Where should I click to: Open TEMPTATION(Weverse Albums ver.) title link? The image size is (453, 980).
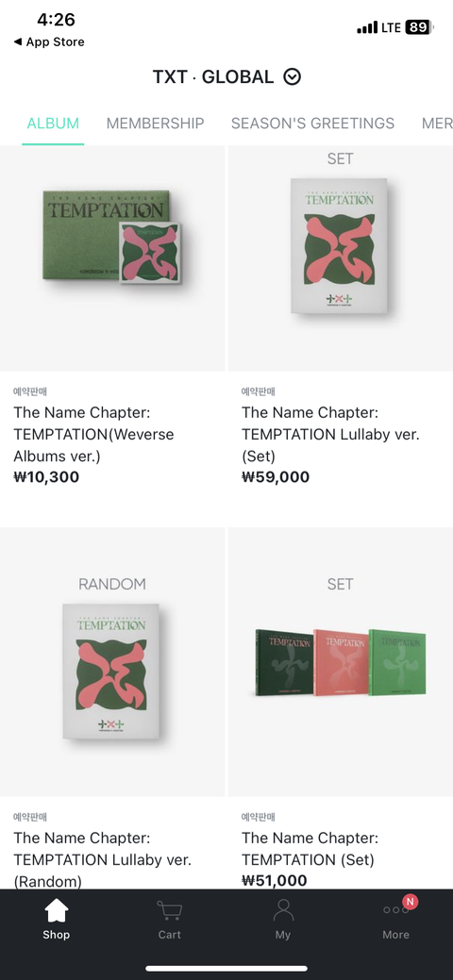coord(93,435)
